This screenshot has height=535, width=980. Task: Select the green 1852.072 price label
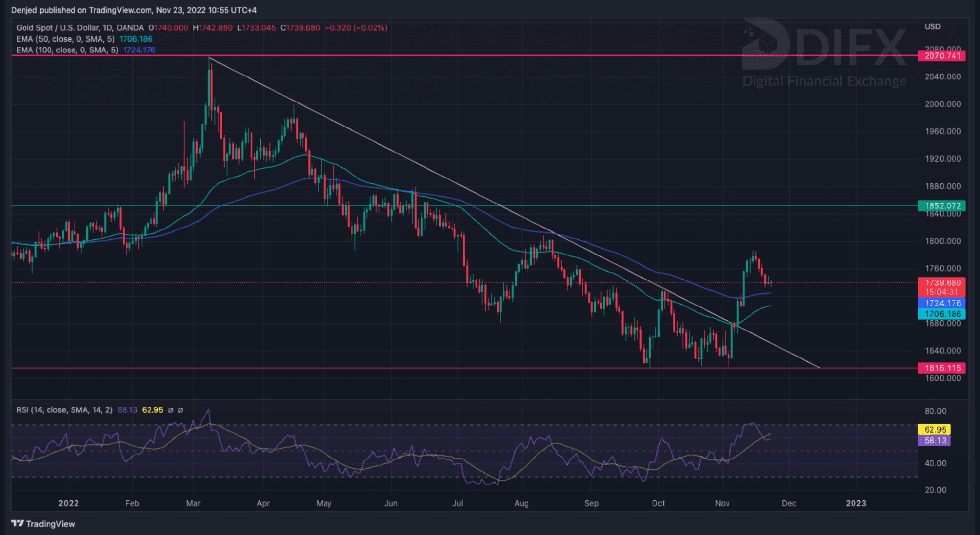click(942, 206)
